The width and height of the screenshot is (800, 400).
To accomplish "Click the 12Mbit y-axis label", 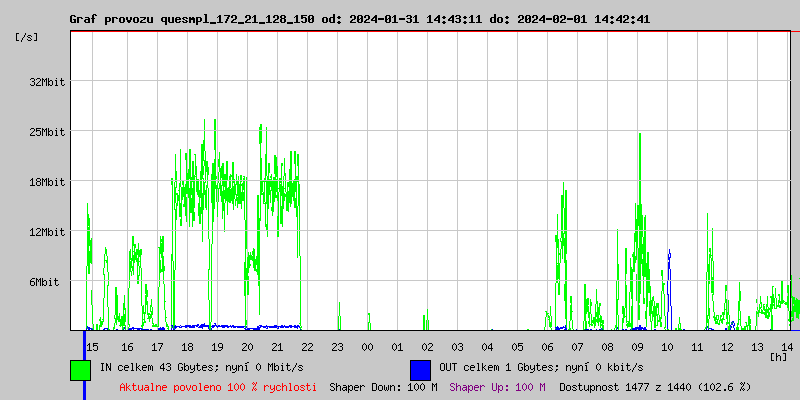I will point(46,232).
